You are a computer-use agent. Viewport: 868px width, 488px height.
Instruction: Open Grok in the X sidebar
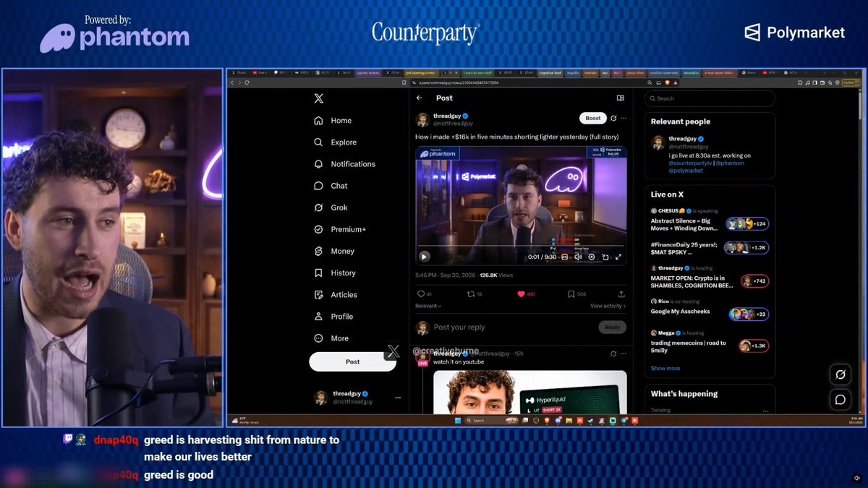(331, 207)
